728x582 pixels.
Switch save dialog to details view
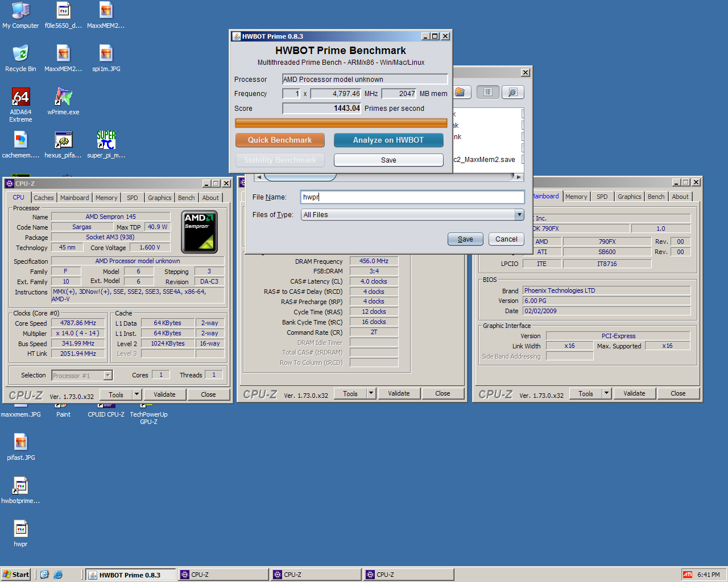[512, 92]
